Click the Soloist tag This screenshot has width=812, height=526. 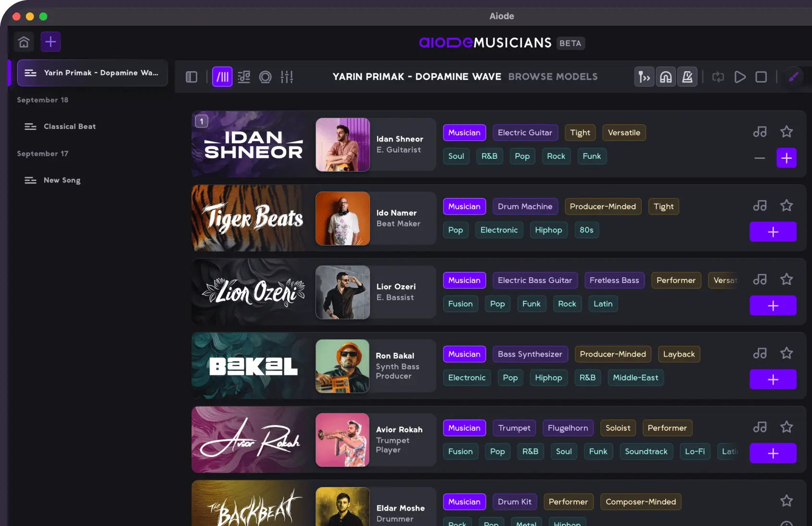(618, 428)
